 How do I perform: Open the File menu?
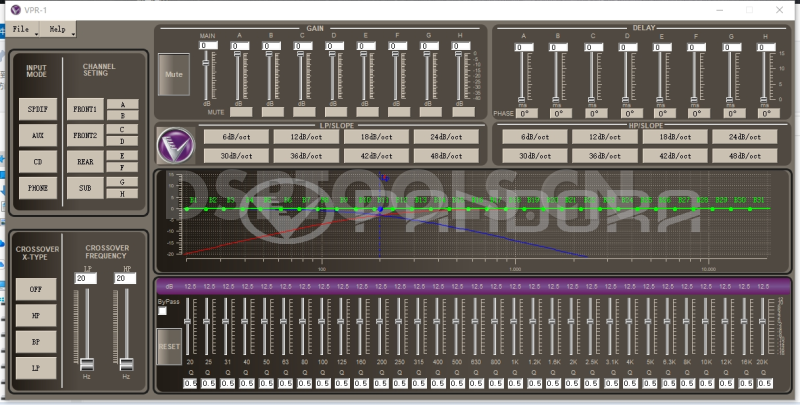coord(21,29)
